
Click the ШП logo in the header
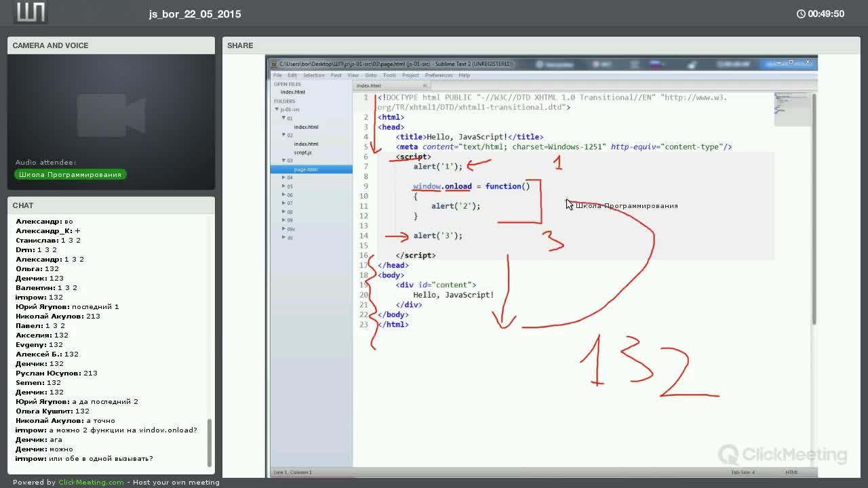[31, 13]
